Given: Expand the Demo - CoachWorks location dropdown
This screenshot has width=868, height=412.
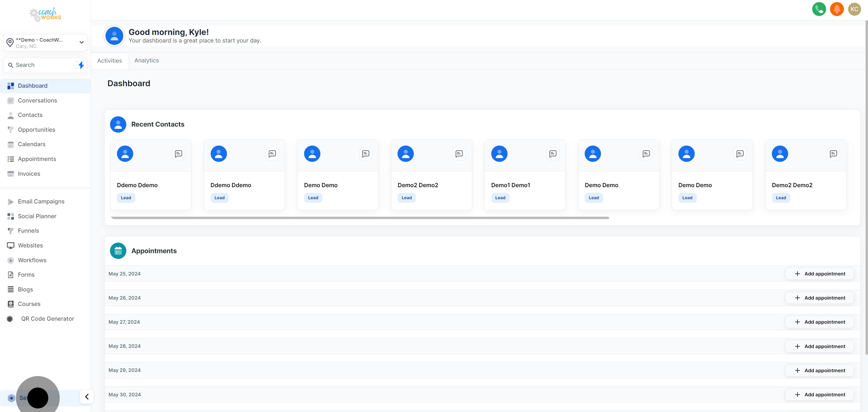Looking at the screenshot, I should 46,42.
